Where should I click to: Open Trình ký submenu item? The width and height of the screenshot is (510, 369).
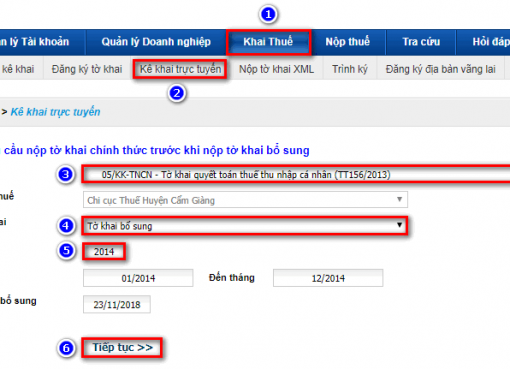tap(350, 69)
